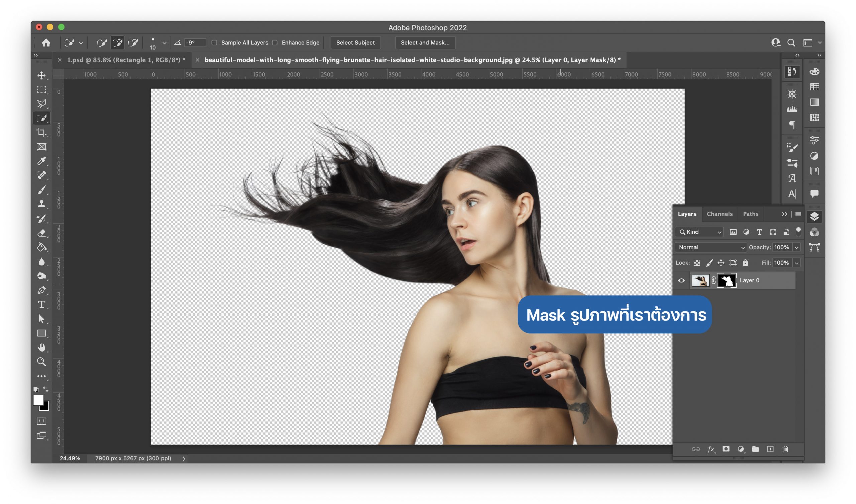Select the Zoom tool in toolbar

(41, 362)
